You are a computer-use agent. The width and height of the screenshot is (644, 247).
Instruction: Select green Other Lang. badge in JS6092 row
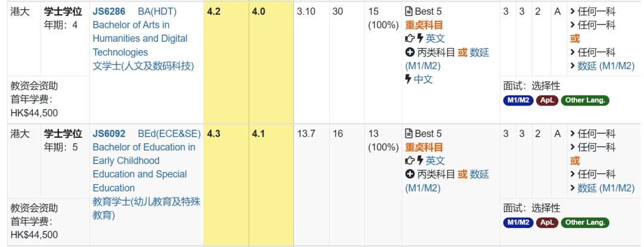click(585, 223)
